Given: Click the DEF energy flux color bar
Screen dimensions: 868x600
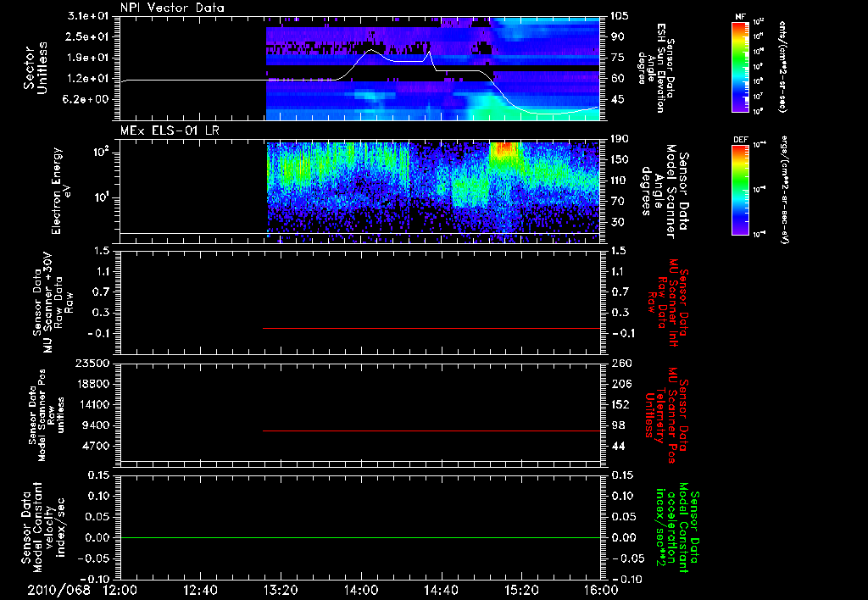Looking at the screenshot, I should [x=741, y=190].
